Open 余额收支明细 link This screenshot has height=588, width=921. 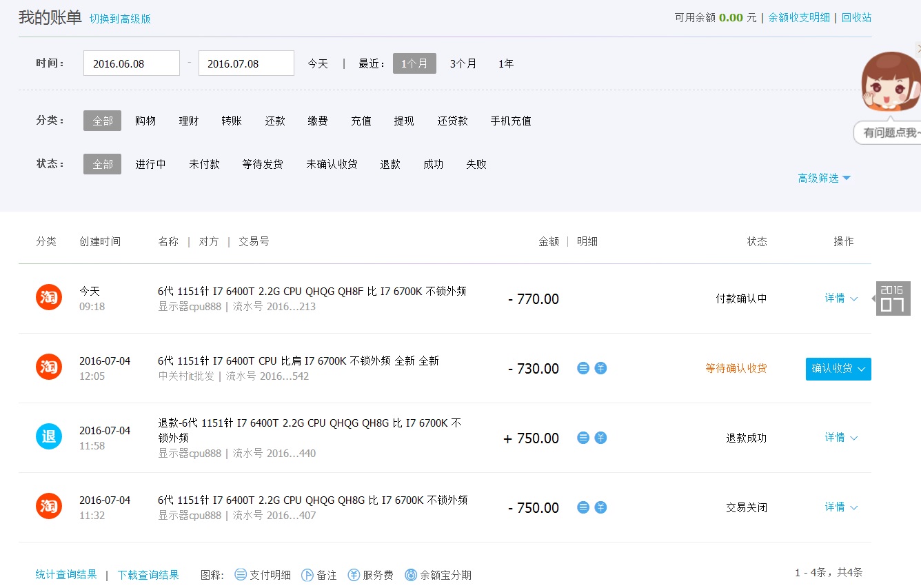tap(799, 17)
